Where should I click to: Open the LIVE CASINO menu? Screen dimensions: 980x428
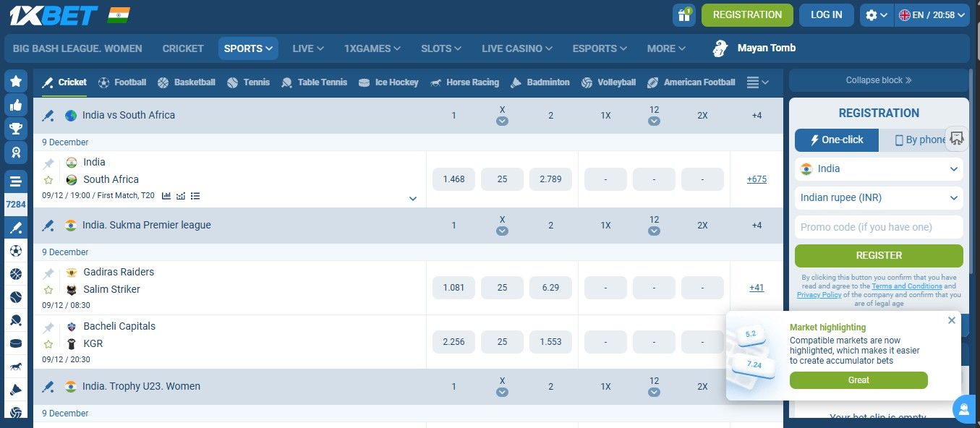click(516, 48)
